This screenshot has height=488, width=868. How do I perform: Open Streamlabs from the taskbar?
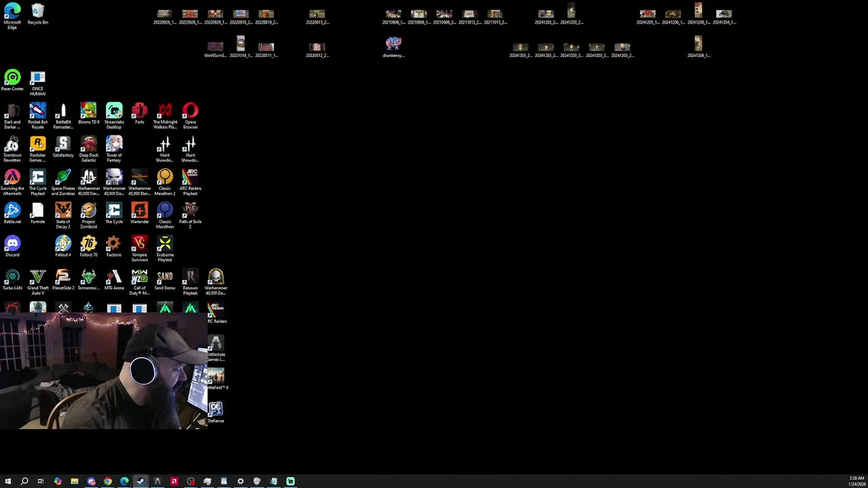click(x=290, y=481)
